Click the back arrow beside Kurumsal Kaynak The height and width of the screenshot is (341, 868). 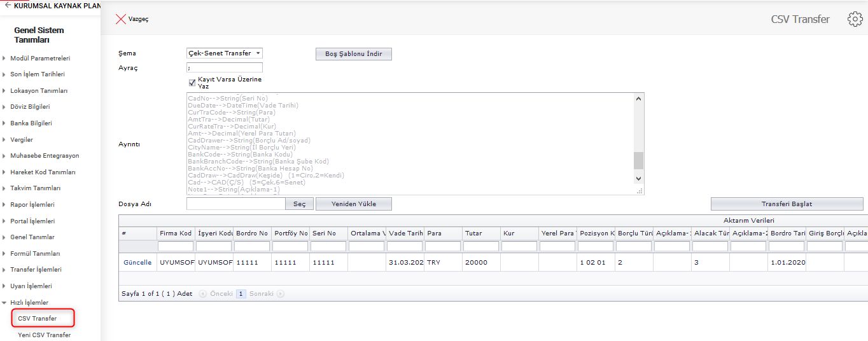pyautogui.click(x=8, y=5)
